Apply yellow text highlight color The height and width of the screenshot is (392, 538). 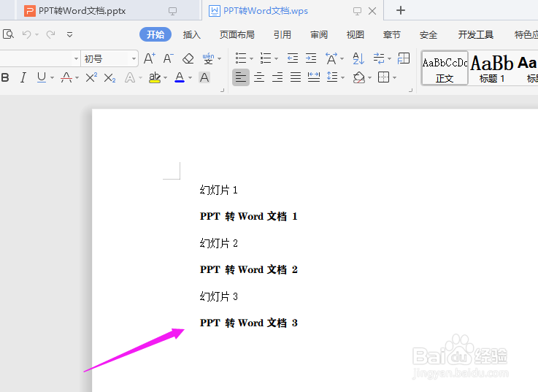[155, 77]
